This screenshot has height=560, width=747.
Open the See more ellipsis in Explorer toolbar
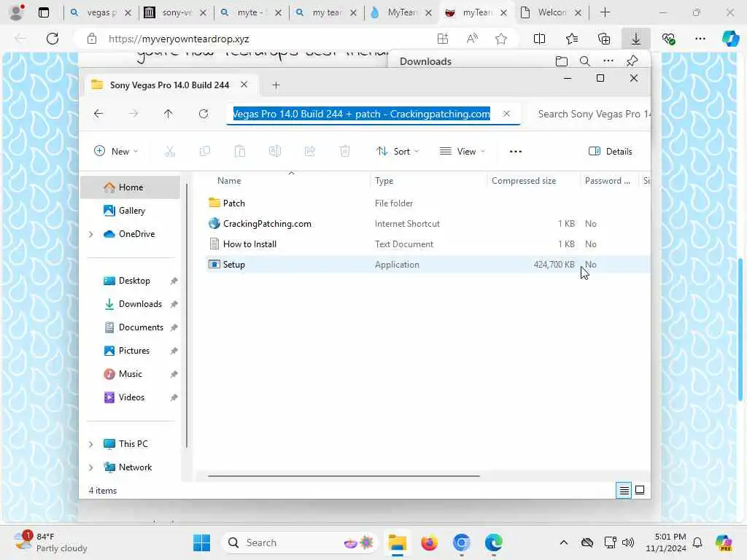[x=516, y=152]
